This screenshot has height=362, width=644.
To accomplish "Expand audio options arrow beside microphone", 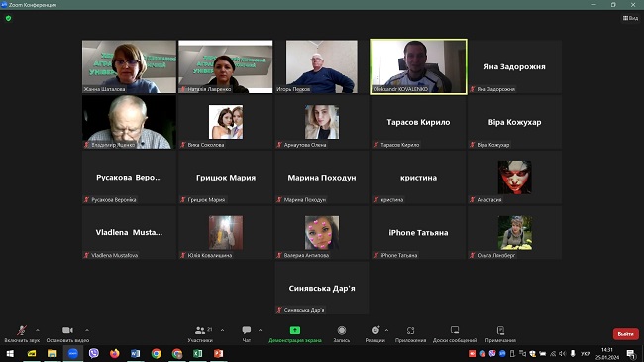I will 38,330.
